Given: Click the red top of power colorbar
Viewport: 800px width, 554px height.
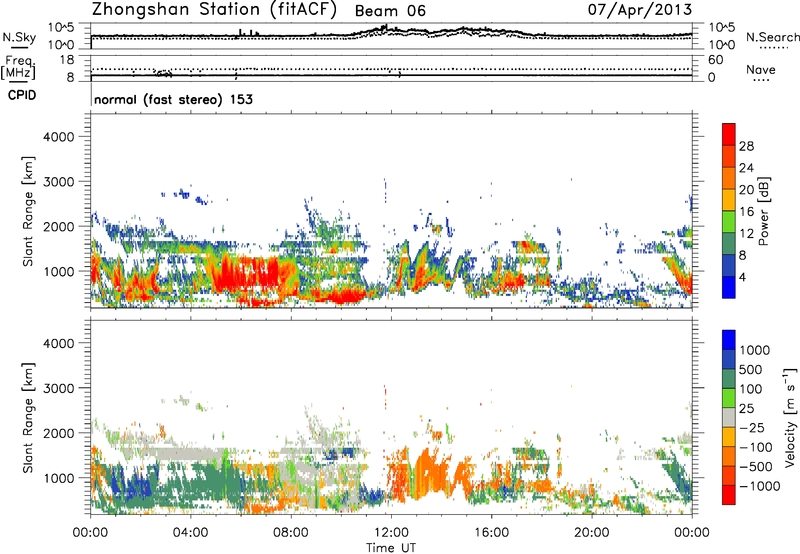Looking at the screenshot, I should pyautogui.click(x=729, y=134).
